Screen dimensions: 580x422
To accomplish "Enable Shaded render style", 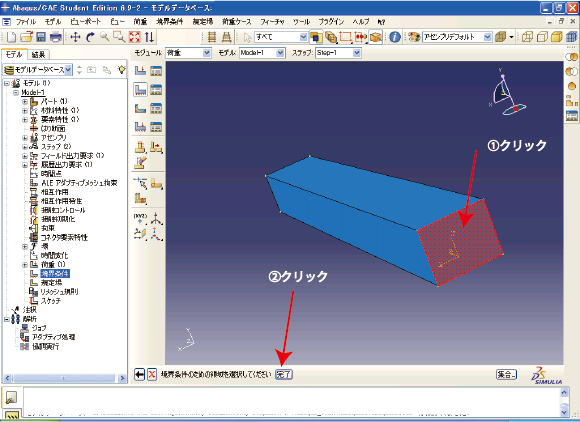I will point(557,37).
